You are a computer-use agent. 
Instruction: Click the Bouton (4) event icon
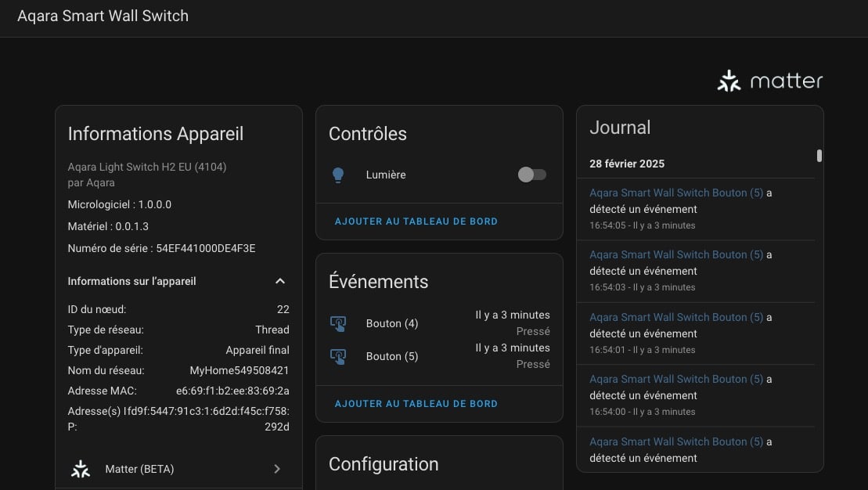tap(338, 324)
